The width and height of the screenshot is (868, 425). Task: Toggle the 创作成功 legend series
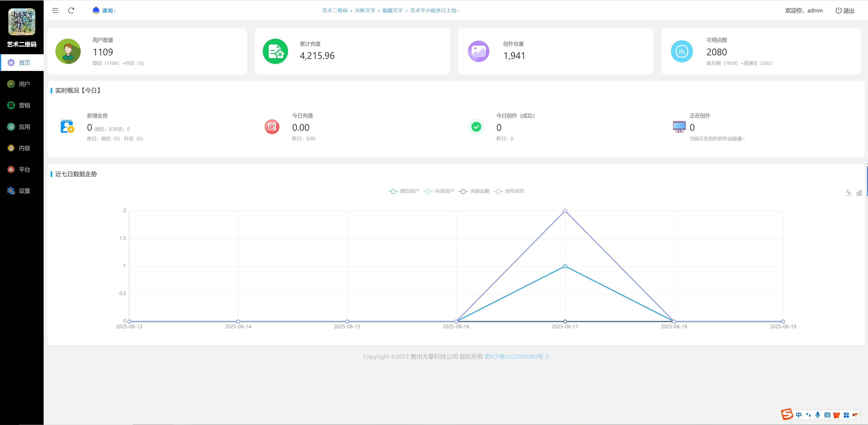pyautogui.click(x=509, y=191)
